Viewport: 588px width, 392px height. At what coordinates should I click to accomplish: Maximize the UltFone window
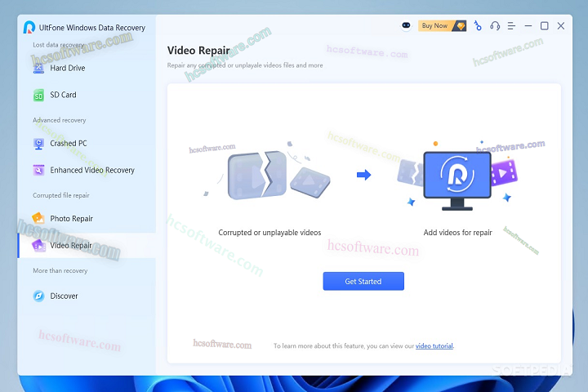click(x=545, y=26)
